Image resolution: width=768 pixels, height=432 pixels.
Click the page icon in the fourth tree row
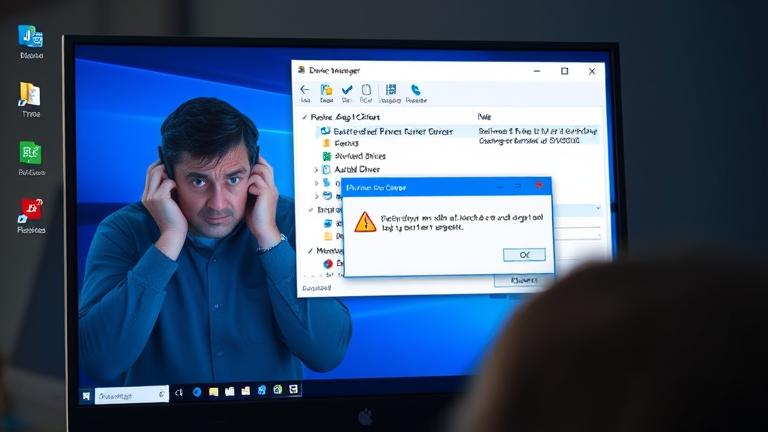pyautogui.click(x=326, y=169)
